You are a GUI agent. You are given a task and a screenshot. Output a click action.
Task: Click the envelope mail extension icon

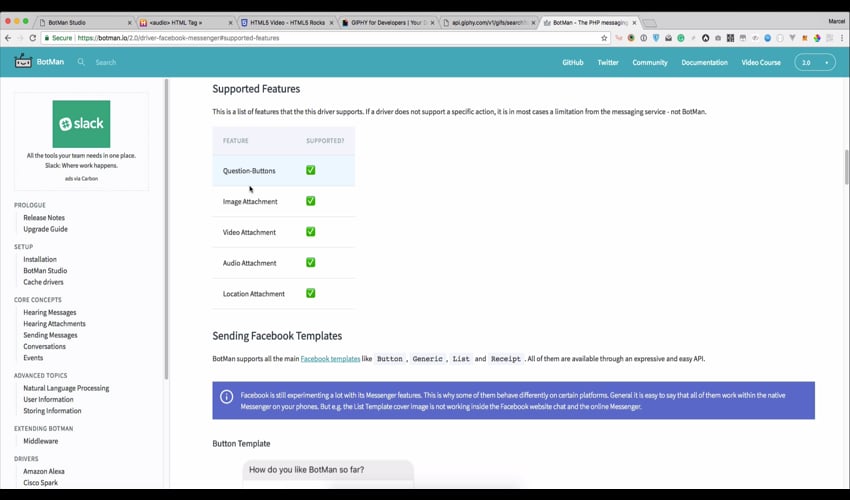click(x=668, y=38)
